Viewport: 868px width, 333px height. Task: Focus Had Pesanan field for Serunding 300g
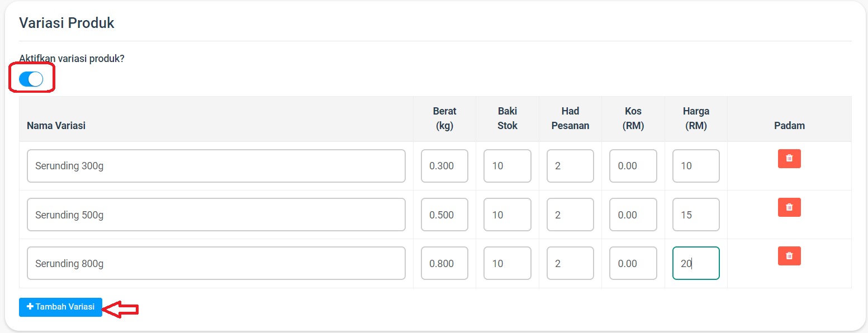[x=570, y=166]
